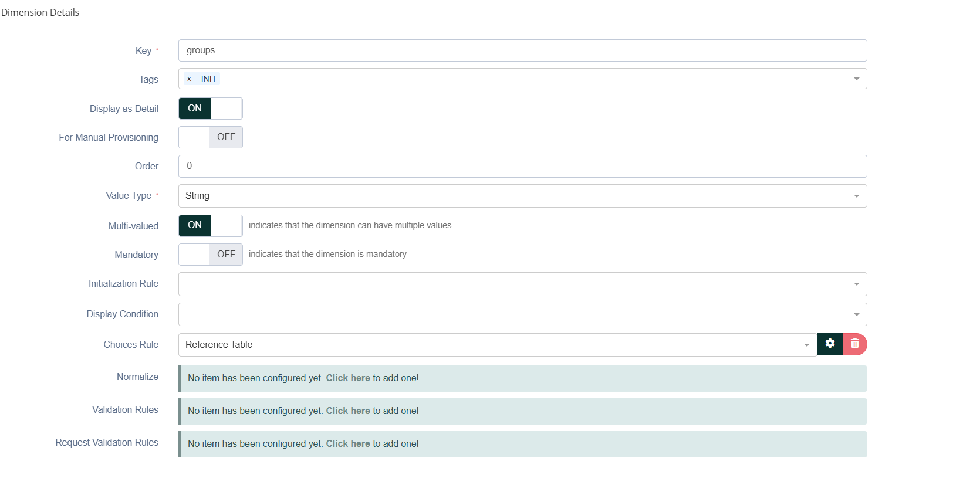Click the Value Type label
The height and width of the screenshot is (478, 980).
pyautogui.click(x=129, y=195)
